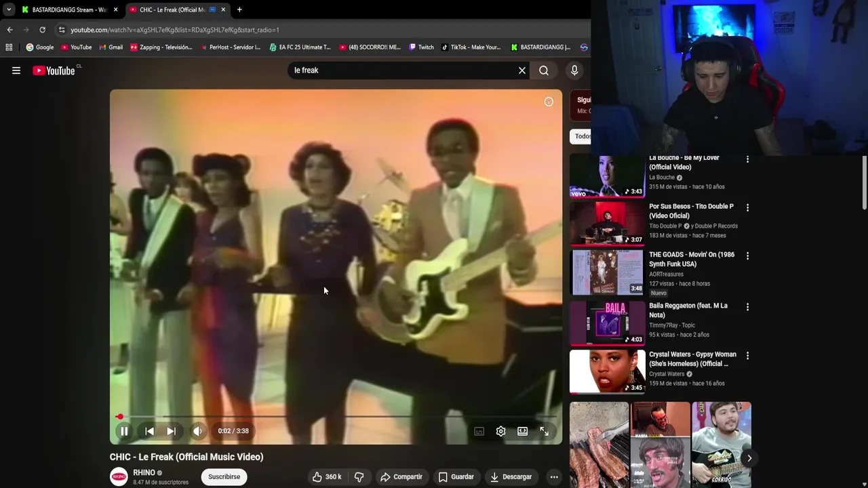Seek on the video progress bar
Viewport: 868px width, 488px height.
pos(336,417)
